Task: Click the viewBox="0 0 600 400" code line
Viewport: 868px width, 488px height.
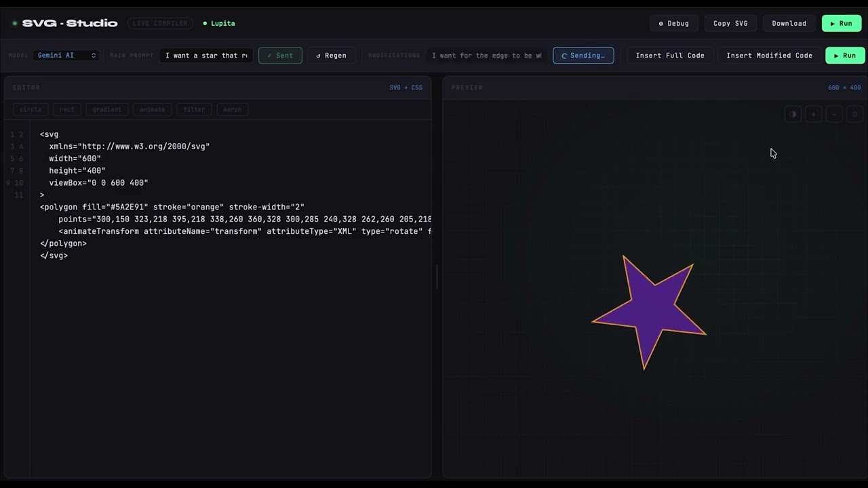Action: 98,183
